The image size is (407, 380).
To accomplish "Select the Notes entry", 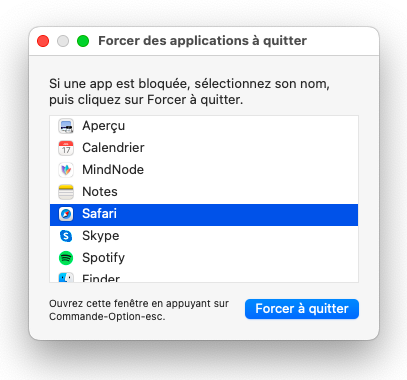I will tap(204, 192).
